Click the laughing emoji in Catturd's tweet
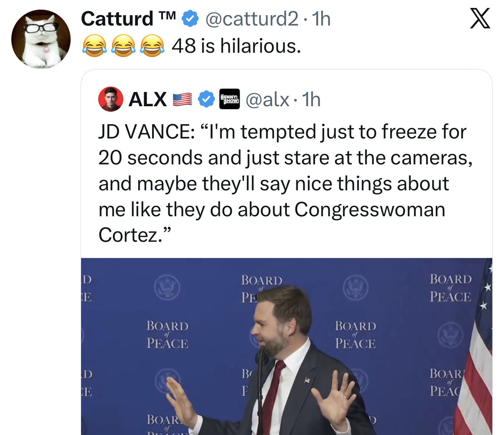Screen dimensions: 504x435 (95, 46)
